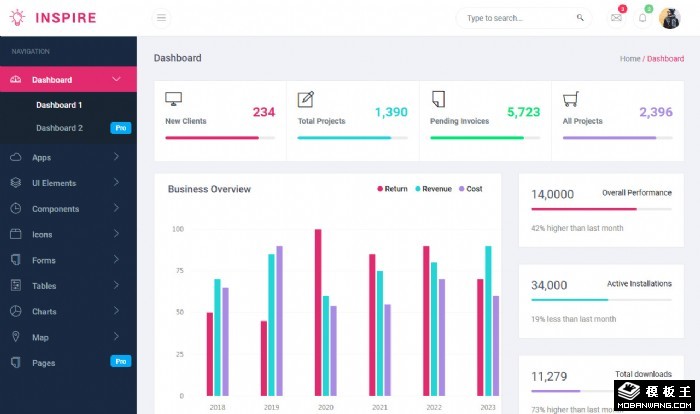Toggle the Revenue series in chart legend

coord(433,189)
